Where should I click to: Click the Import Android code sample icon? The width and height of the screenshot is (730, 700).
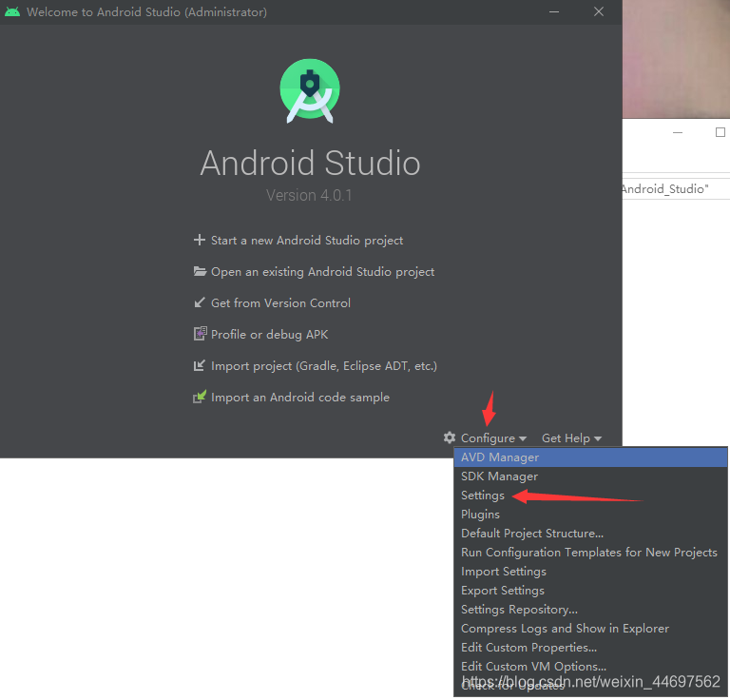(200, 397)
